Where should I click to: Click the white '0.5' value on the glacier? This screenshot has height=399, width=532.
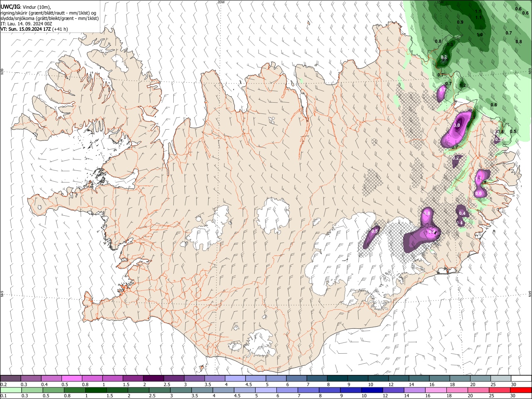click(374, 231)
